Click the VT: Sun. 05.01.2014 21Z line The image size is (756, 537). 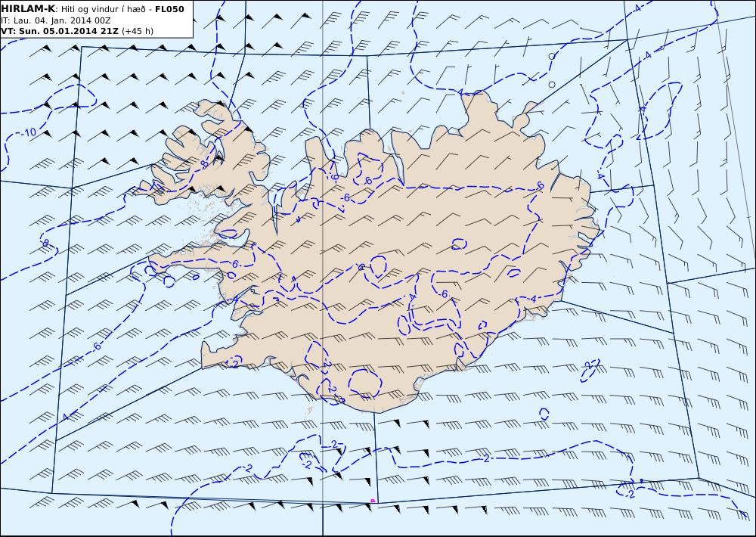(60, 31)
